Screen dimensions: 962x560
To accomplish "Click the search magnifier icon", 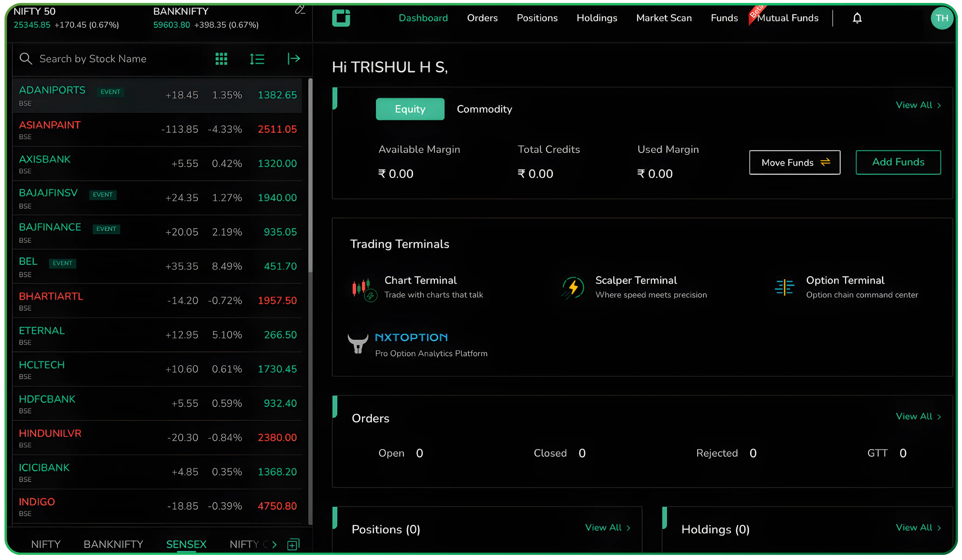I will pos(26,58).
